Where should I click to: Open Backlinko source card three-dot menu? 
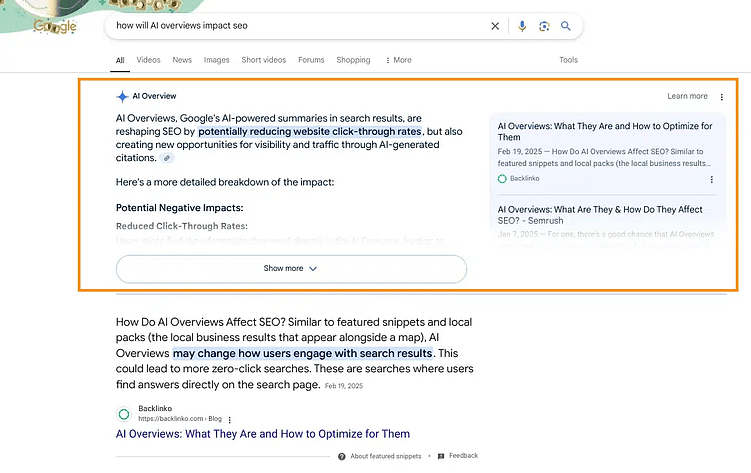(x=712, y=179)
